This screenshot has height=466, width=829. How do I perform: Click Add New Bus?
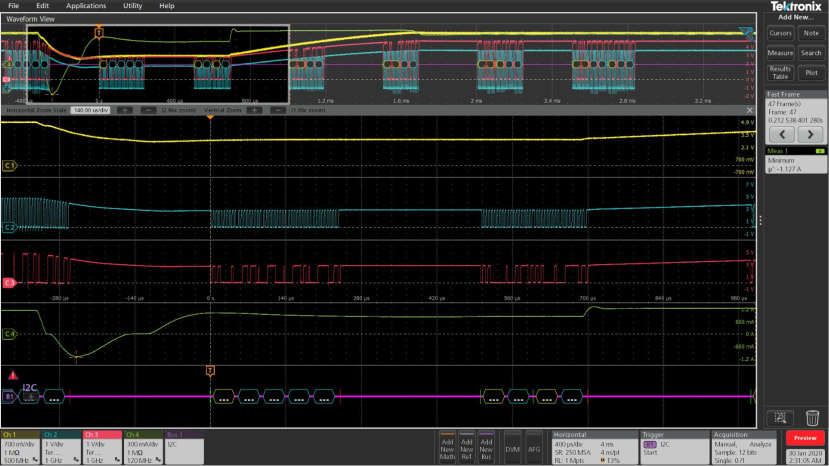pos(486,448)
